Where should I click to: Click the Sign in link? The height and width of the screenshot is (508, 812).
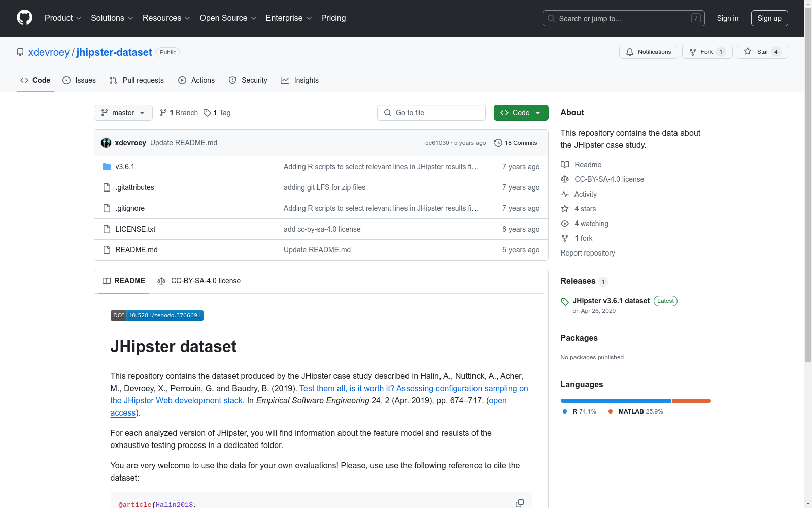728,18
